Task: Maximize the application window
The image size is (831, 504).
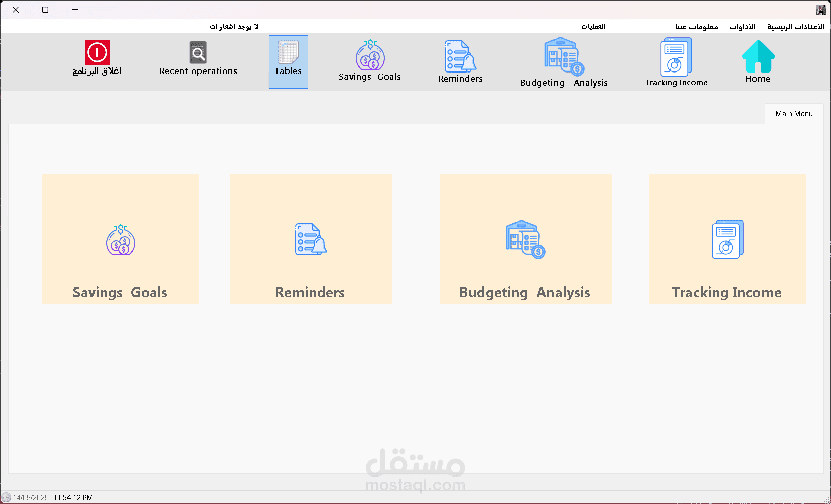Action: click(45, 10)
